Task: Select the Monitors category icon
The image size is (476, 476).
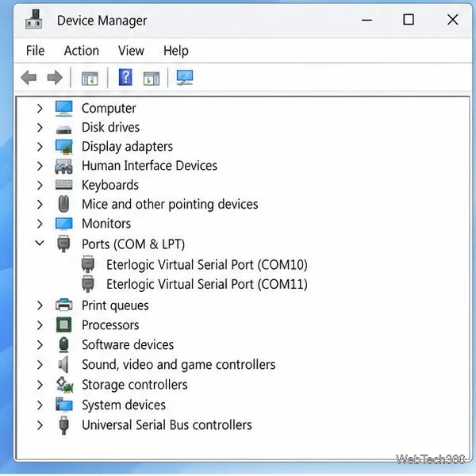Action: click(x=63, y=224)
